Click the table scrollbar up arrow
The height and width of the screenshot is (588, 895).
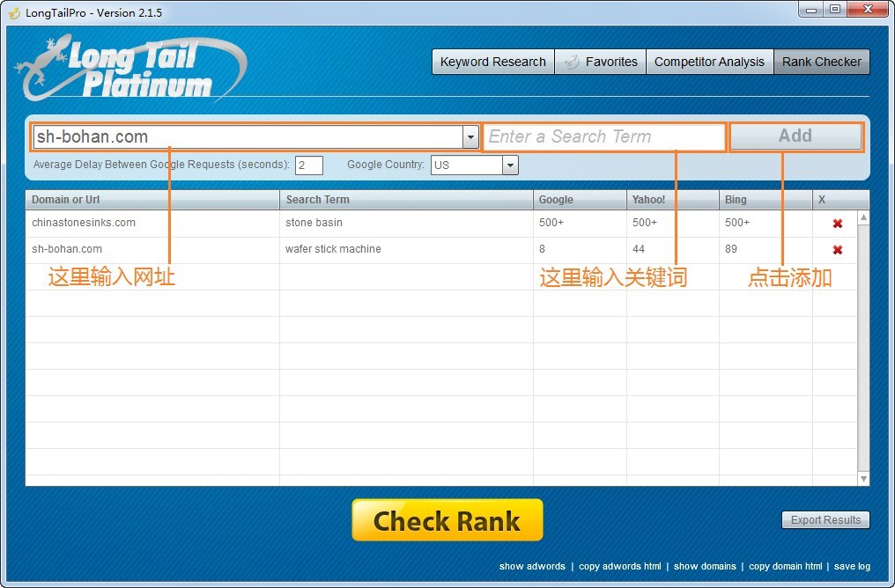863,217
